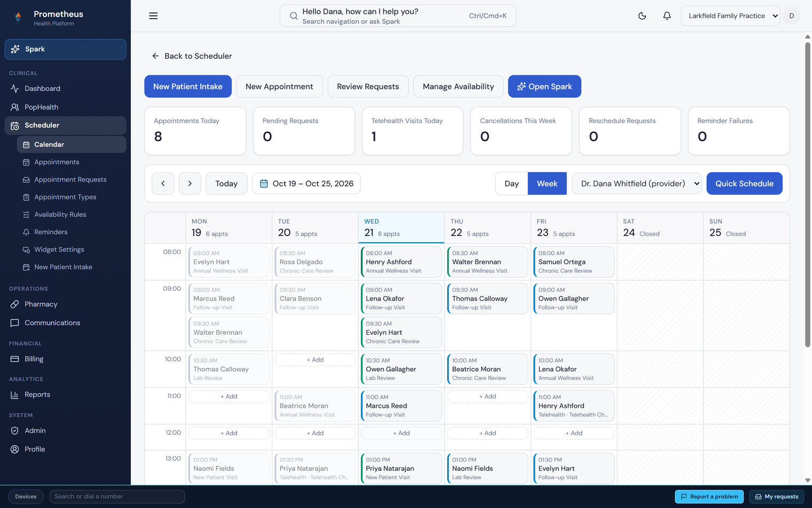Go to Dashboard in sidebar

pos(65,89)
